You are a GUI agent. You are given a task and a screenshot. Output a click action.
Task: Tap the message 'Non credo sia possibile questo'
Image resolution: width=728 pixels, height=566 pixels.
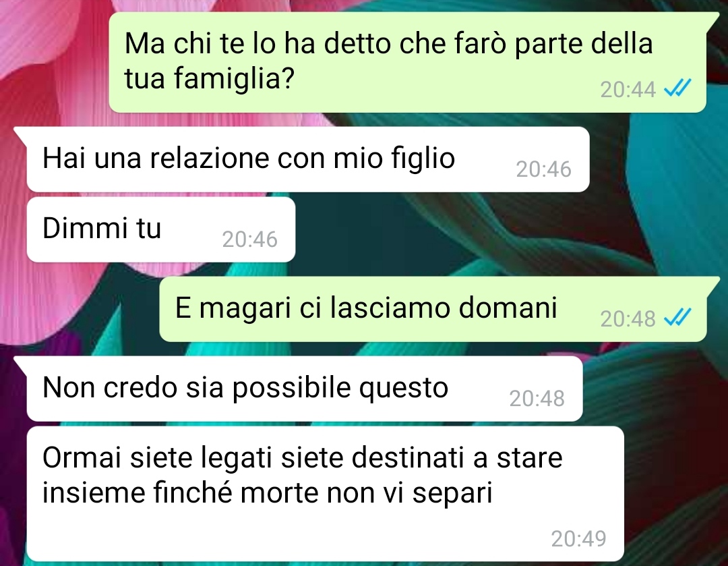tap(305, 389)
